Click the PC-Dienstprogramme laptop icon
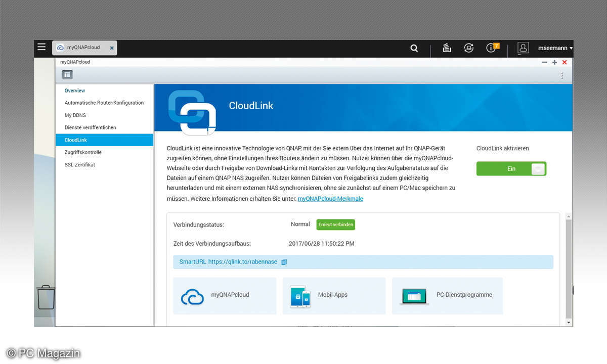The image size is (607, 364). click(x=415, y=296)
